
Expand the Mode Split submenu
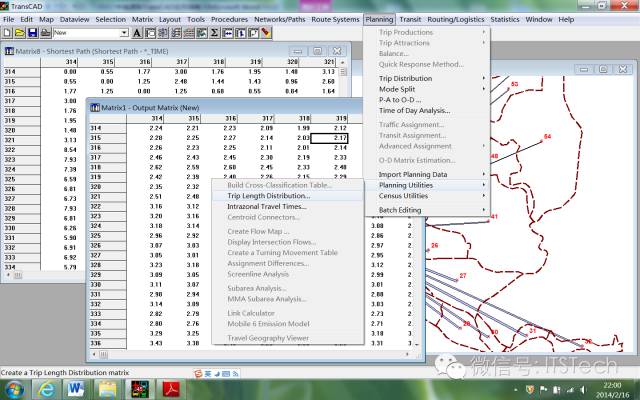point(427,89)
